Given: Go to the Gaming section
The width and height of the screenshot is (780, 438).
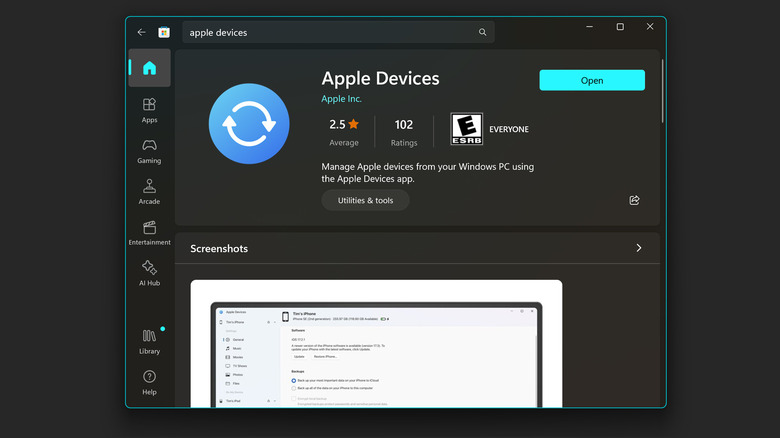Looking at the screenshot, I should [x=149, y=151].
